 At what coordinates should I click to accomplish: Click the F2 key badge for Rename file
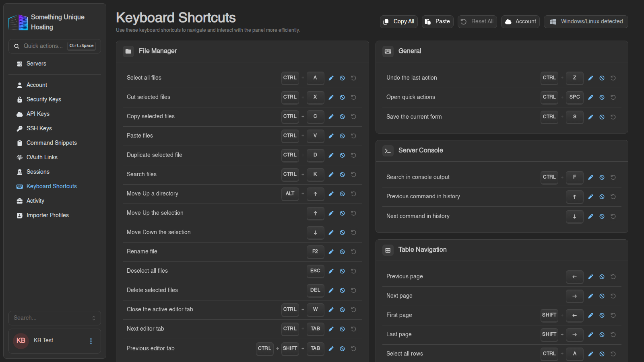pos(316,252)
